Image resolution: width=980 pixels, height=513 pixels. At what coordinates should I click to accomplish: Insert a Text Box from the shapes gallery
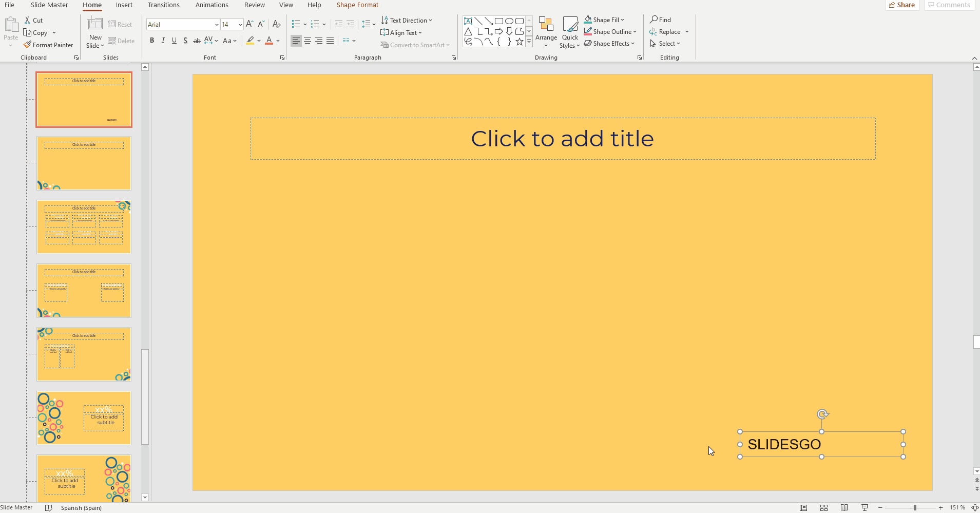tap(468, 21)
